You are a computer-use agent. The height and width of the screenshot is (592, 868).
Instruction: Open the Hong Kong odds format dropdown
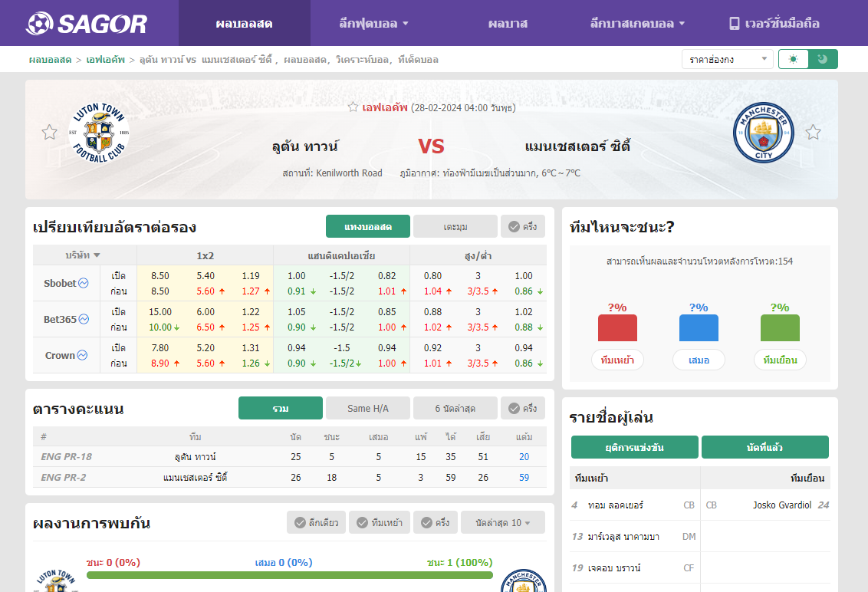point(728,59)
